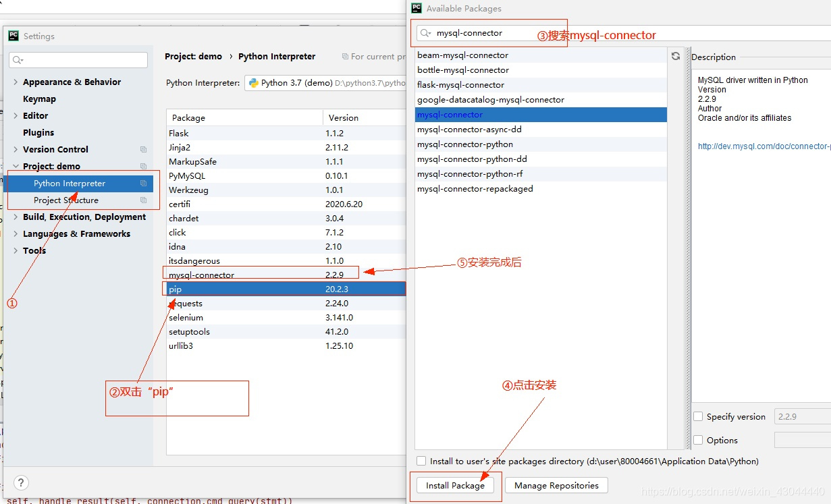This screenshot has height=504, width=831.
Task: Click the PyCharm icon in Settings title bar
Action: pos(14,36)
